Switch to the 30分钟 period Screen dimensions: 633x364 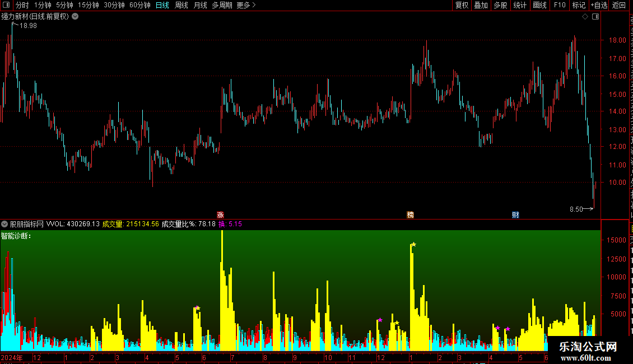pos(114,5)
